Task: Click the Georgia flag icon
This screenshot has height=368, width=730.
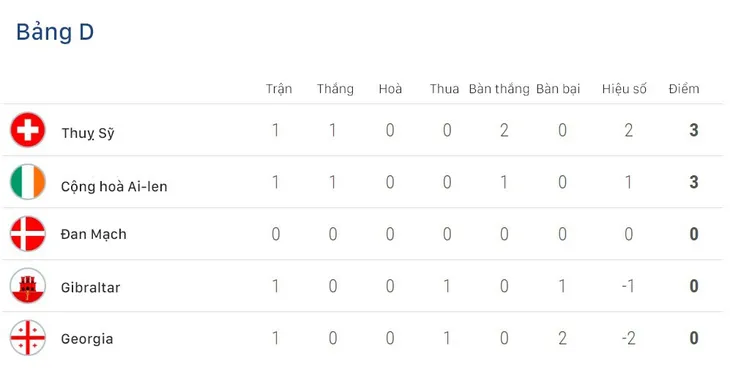Action: (28, 338)
